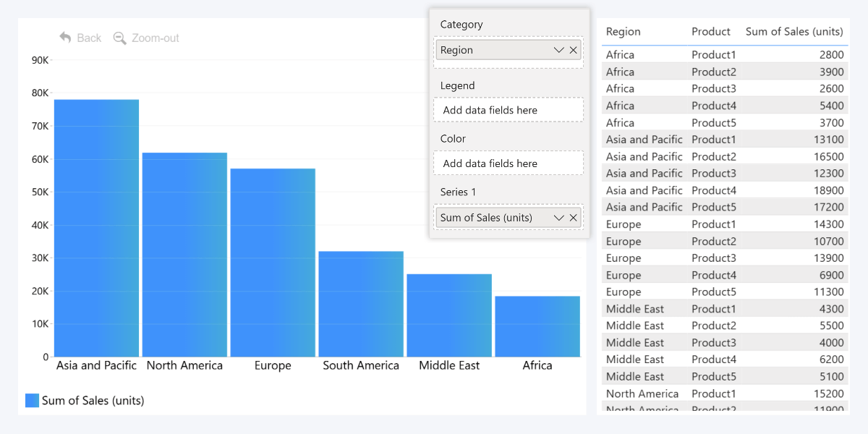This screenshot has height=434, width=868.
Task: Click the Color add data fields box
Action: 508,163
